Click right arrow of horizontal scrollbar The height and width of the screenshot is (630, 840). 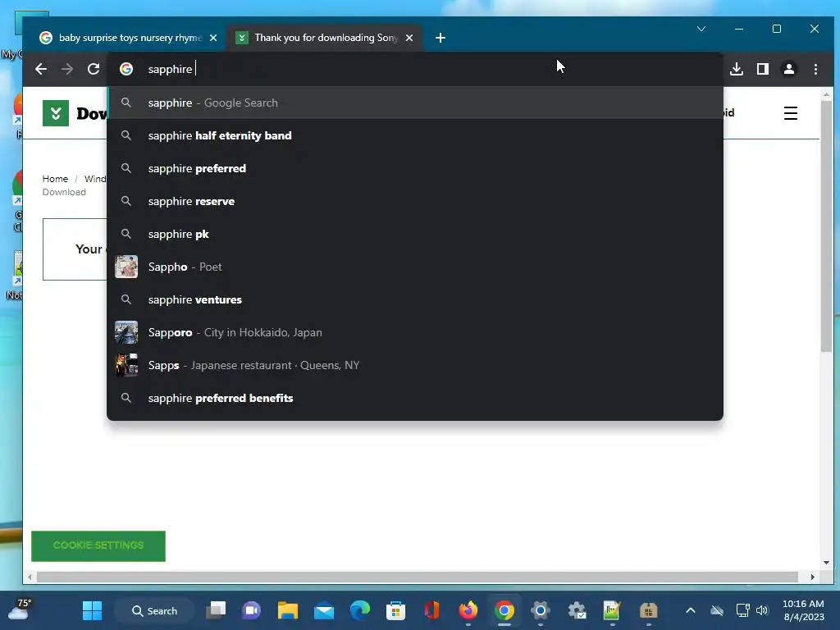tap(813, 577)
